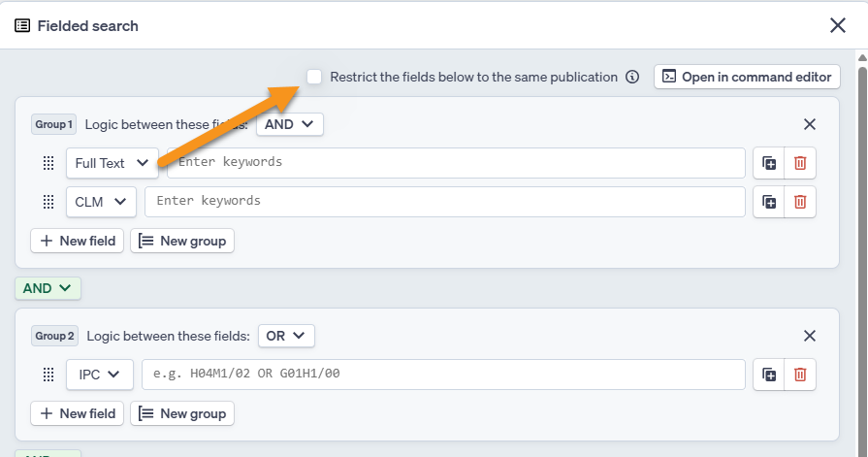The width and height of the screenshot is (868, 457).
Task: Add a New field in Group 1
Action: tap(78, 241)
